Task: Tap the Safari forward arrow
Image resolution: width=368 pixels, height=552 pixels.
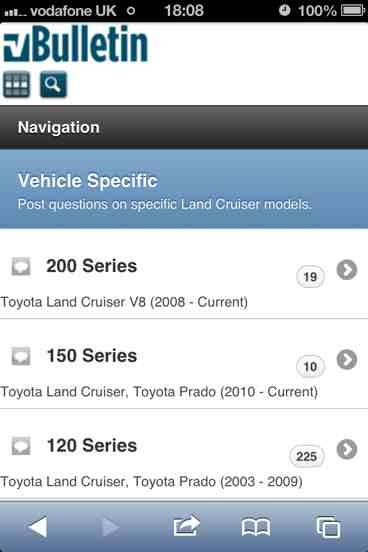Action: click(111, 527)
